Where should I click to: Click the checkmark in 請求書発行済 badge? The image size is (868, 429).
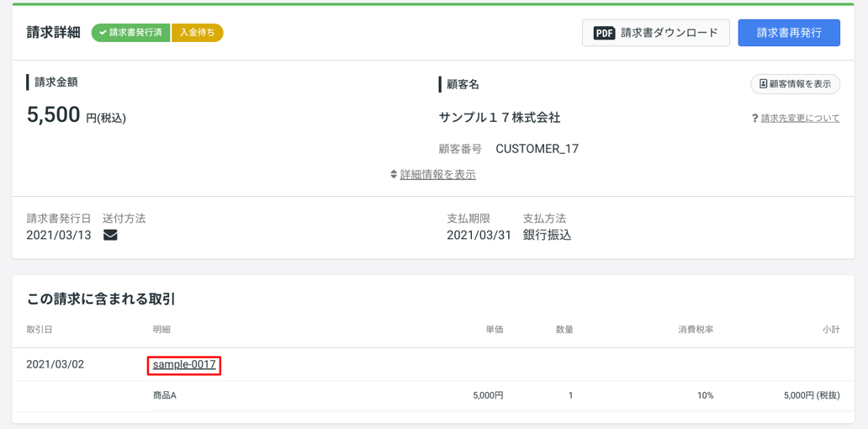click(103, 33)
